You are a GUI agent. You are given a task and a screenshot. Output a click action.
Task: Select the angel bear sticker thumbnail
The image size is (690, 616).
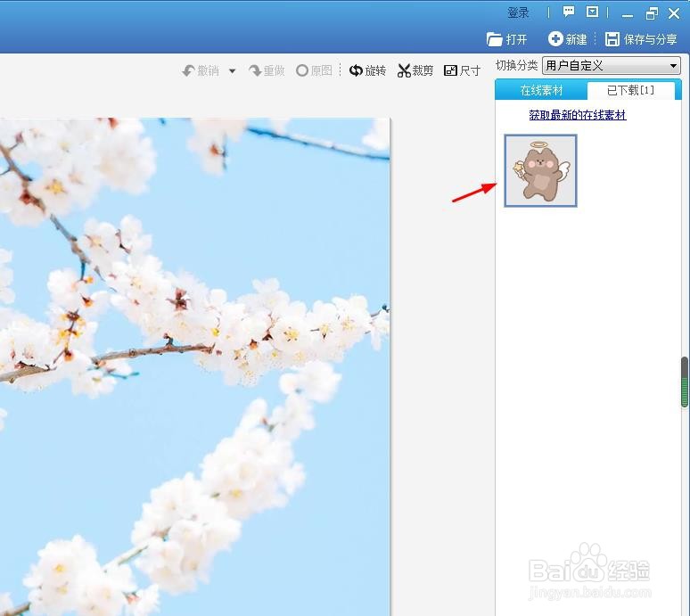pos(540,171)
